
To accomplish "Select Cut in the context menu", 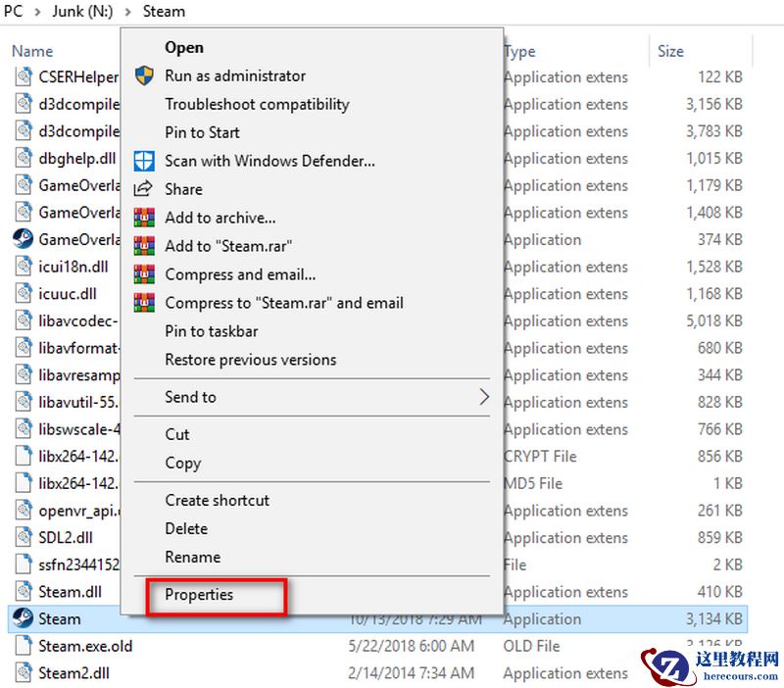I will [x=177, y=434].
